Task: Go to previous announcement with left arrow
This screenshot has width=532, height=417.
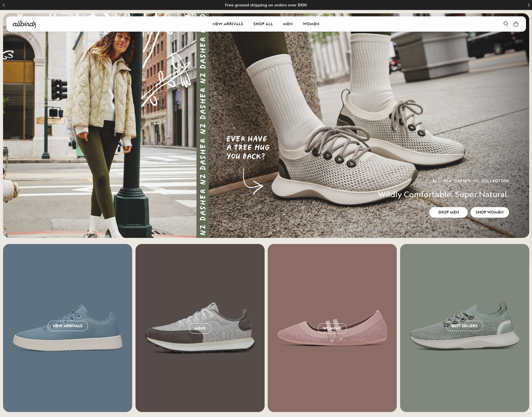Action: click(4, 5)
